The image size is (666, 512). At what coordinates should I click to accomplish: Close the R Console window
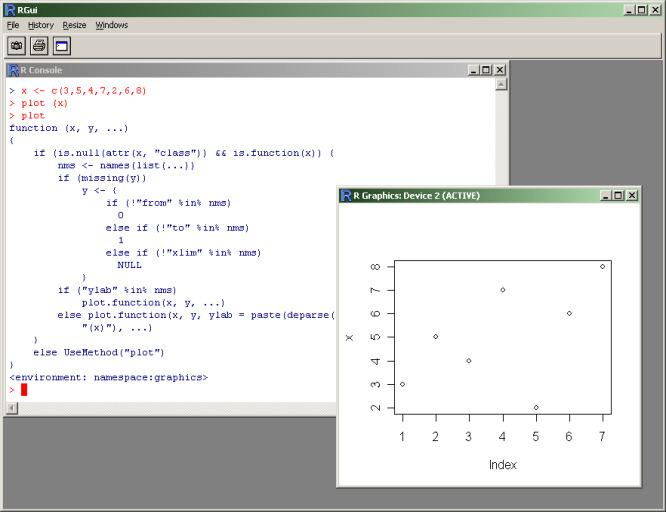pyautogui.click(x=500, y=70)
